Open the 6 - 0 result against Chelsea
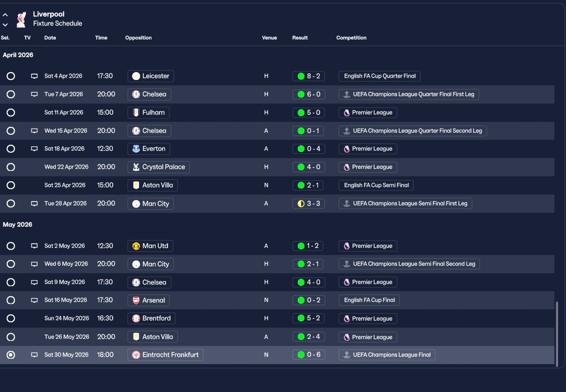 point(309,94)
